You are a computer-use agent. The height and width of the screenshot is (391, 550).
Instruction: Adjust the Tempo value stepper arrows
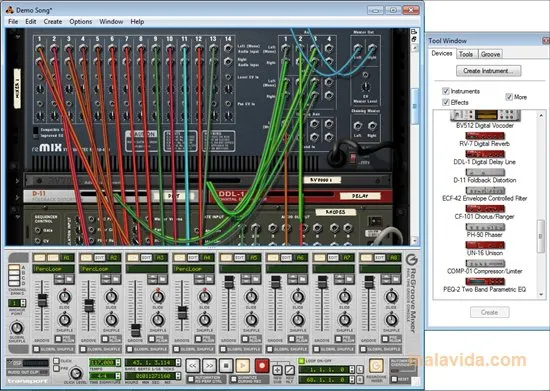pos(118,362)
